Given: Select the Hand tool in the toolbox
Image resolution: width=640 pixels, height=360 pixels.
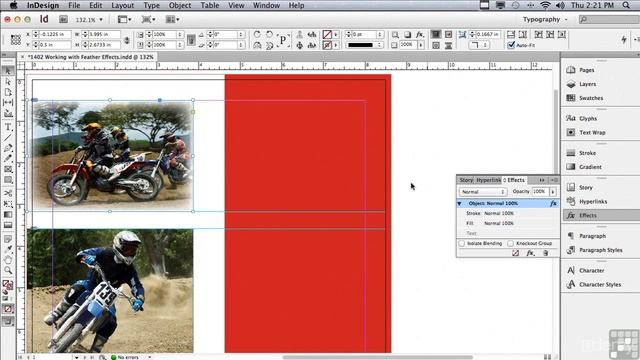Looking at the screenshot, I should pyautogui.click(x=8, y=260).
